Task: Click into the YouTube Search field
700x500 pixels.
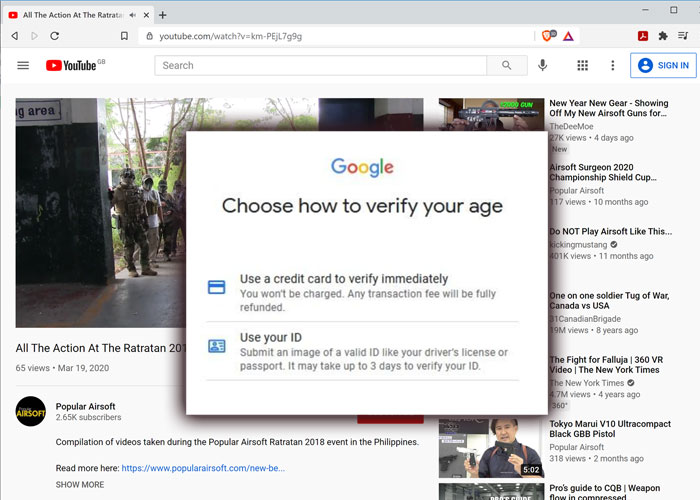Action: point(321,66)
